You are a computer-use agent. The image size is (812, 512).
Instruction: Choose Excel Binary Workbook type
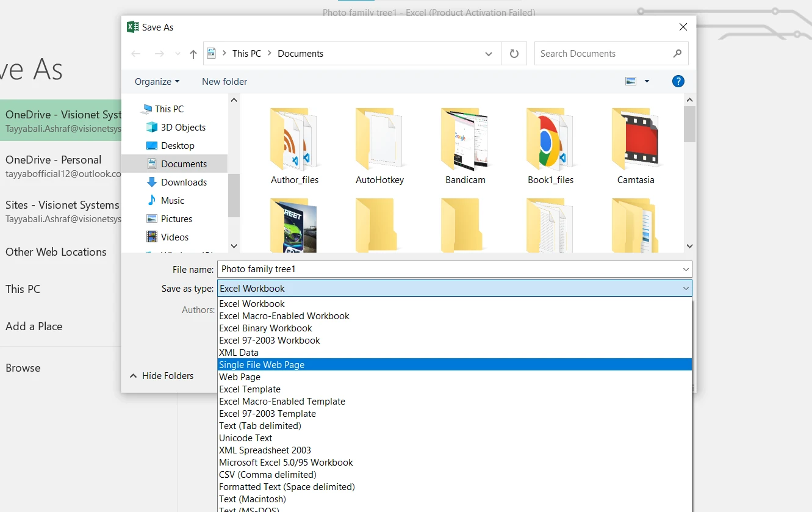[x=455, y=328]
